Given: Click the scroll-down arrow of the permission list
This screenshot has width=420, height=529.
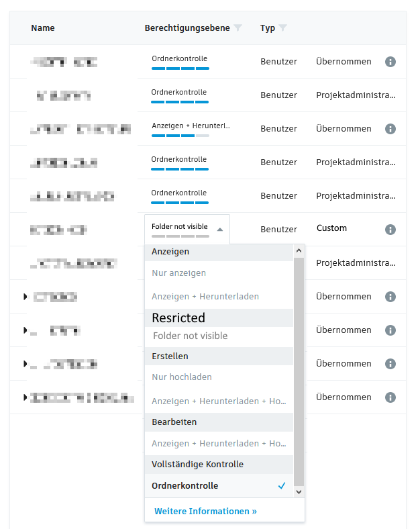Looking at the screenshot, I should (299, 492).
